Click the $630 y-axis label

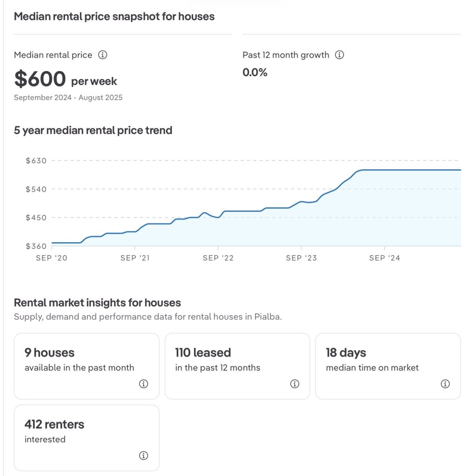pos(36,161)
